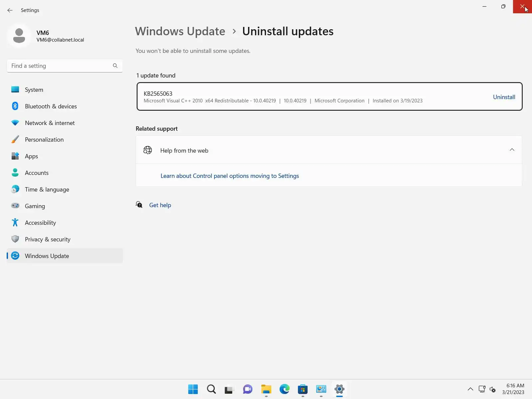This screenshot has width=532, height=399.
Task: Open Apps settings page
Action: (65, 156)
